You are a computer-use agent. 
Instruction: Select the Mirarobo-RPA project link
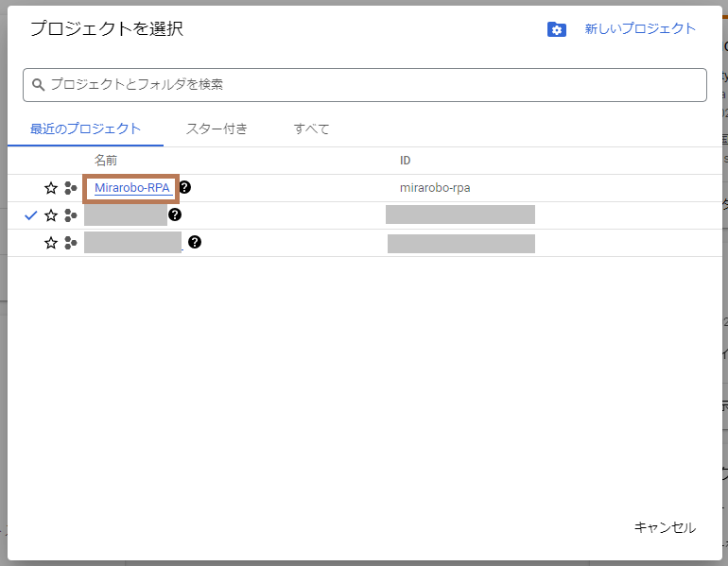click(x=131, y=188)
